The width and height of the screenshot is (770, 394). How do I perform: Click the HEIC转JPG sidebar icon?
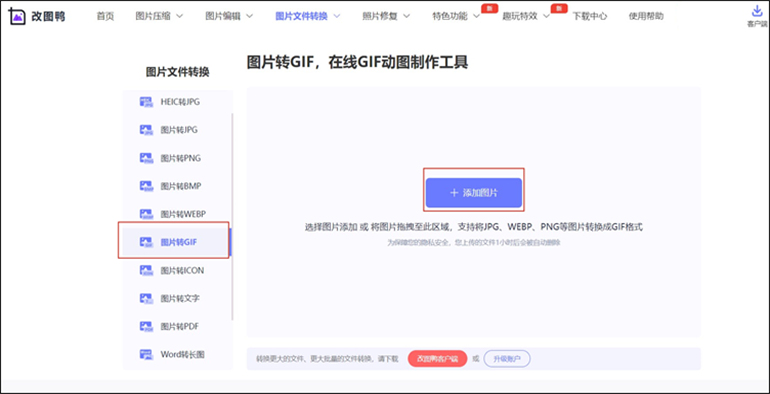(x=146, y=102)
